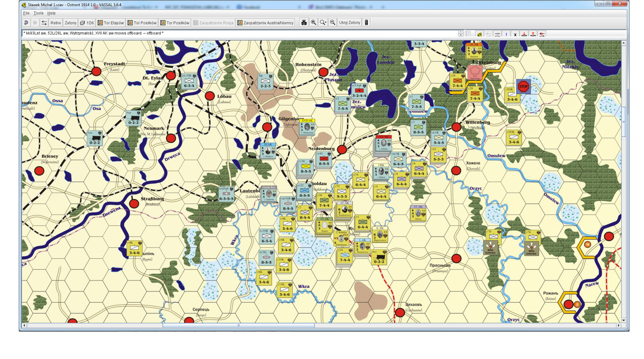
Task: Open Zaopatrzenie Austria/Niemcy chart
Action: click(x=265, y=23)
